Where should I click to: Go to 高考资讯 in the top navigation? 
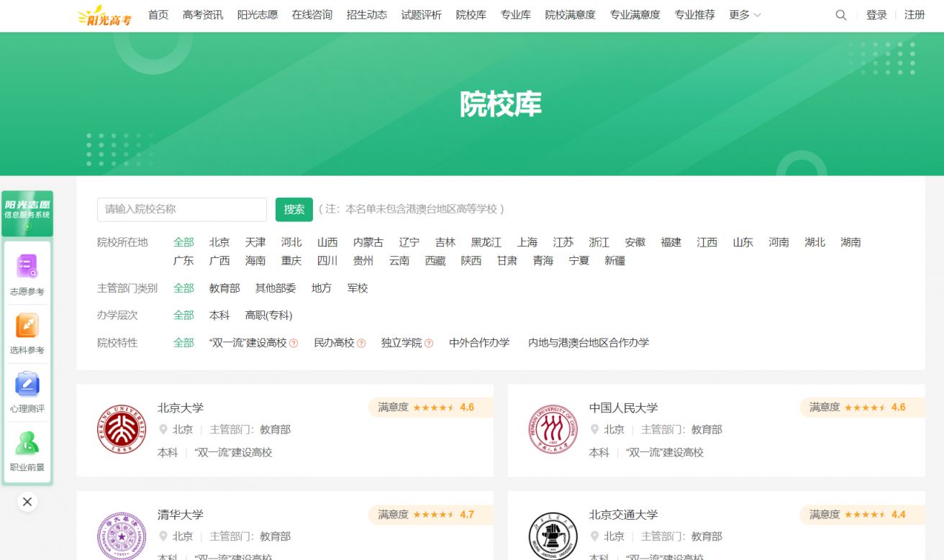coord(202,15)
